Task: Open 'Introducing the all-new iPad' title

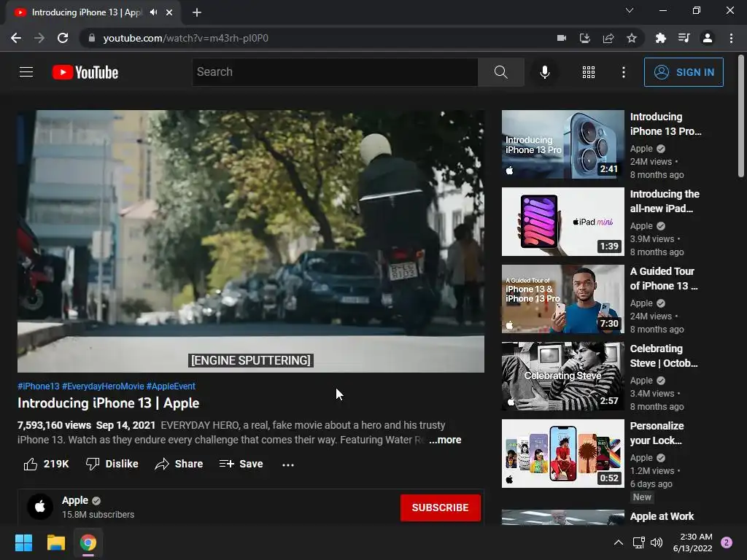Action: [x=665, y=201]
